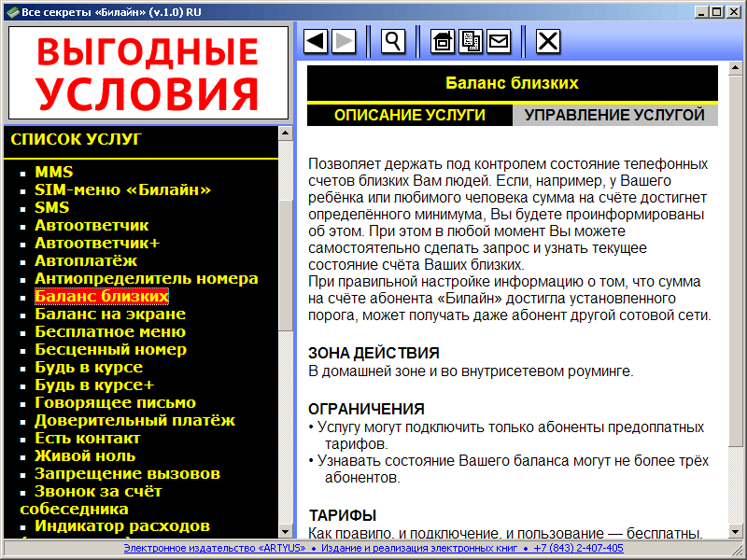Click the envelope mail icon
The height and width of the screenshot is (560, 747).
pos(499,41)
